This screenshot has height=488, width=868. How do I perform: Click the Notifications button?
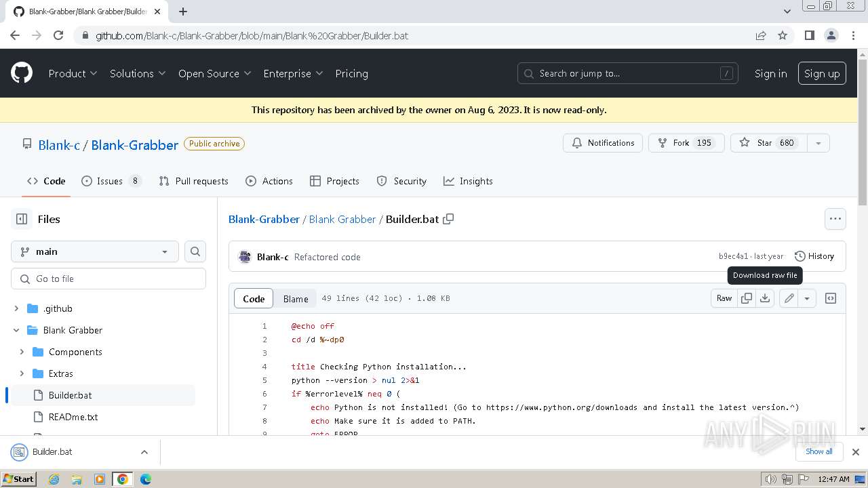(603, 143)
